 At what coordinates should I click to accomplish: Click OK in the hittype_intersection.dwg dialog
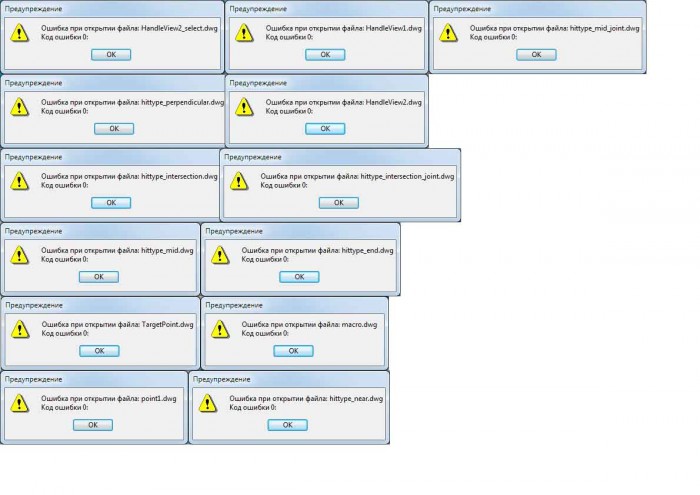tap(111, 203)
